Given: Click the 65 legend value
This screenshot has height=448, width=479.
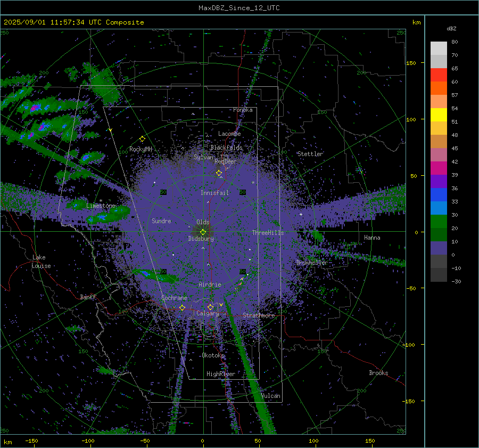Looking at the screenshot, I should [455, 69].
